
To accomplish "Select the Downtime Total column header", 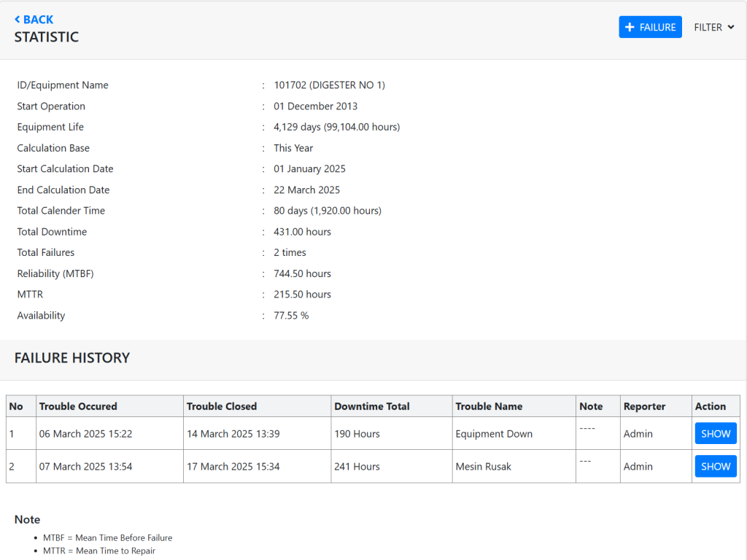I will tap(372, 406).
